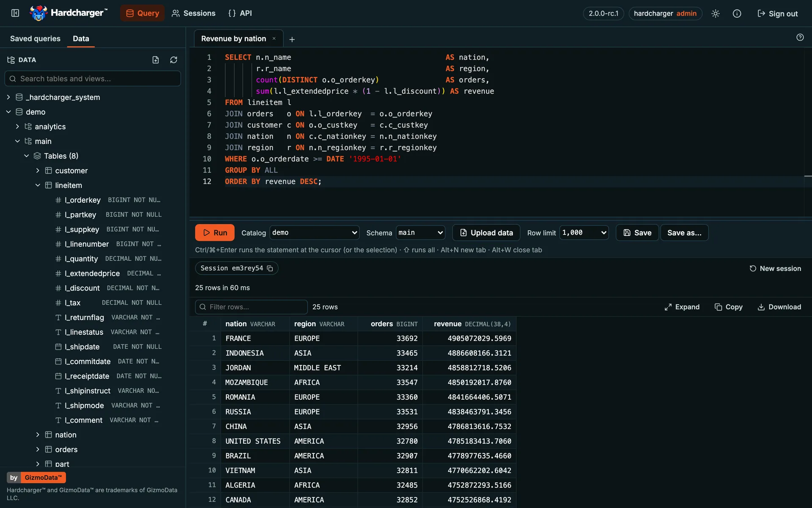Collapse the sidebar with the panel icon
The image size is (812, 508).
click(x=15, y=13)
